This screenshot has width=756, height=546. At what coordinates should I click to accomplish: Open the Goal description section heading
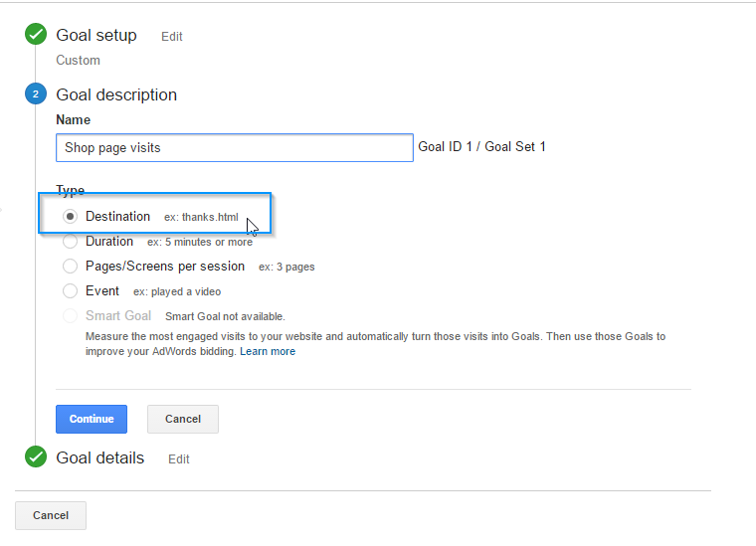116,94
